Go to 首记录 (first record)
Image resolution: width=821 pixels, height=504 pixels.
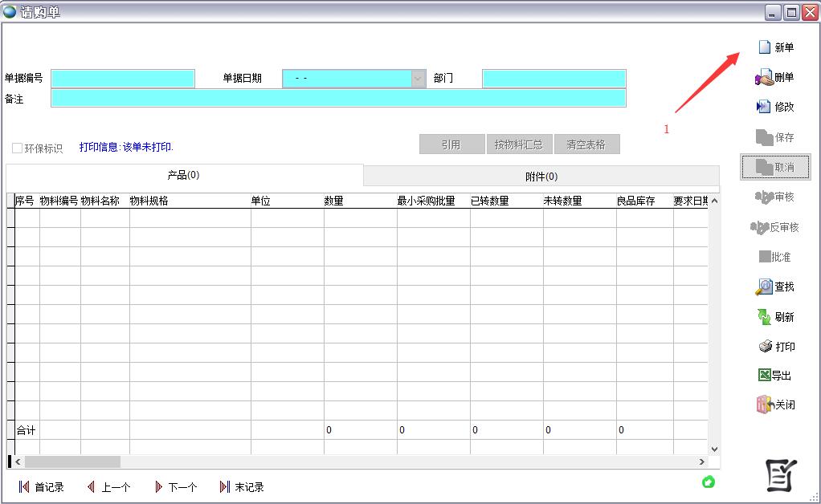(24, 487)
